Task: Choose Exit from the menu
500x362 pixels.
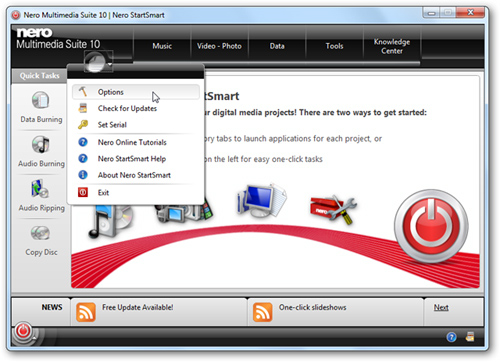Action: coord(136,193)
